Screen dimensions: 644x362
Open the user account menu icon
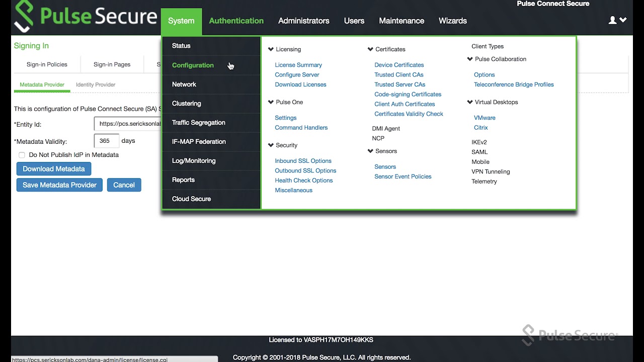617,20
